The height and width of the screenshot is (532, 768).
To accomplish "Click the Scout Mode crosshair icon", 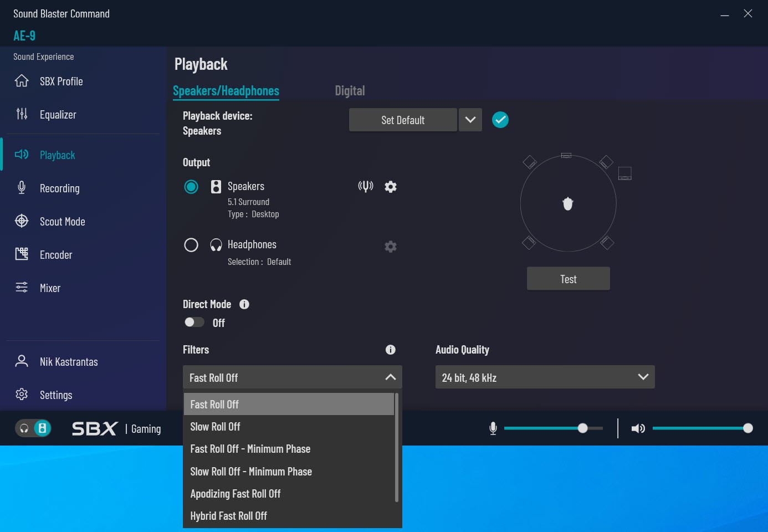I will click(22, 221).
